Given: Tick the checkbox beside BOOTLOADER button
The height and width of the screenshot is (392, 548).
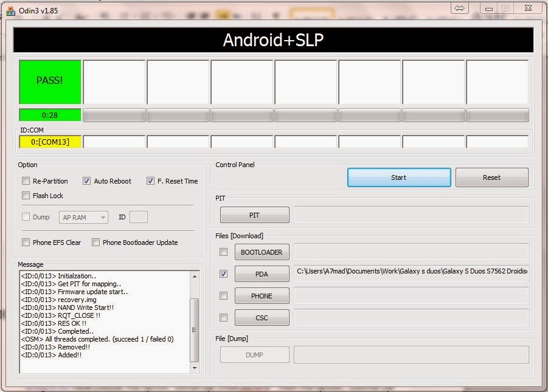Looking at the screenshot, I should pos(223,252).
